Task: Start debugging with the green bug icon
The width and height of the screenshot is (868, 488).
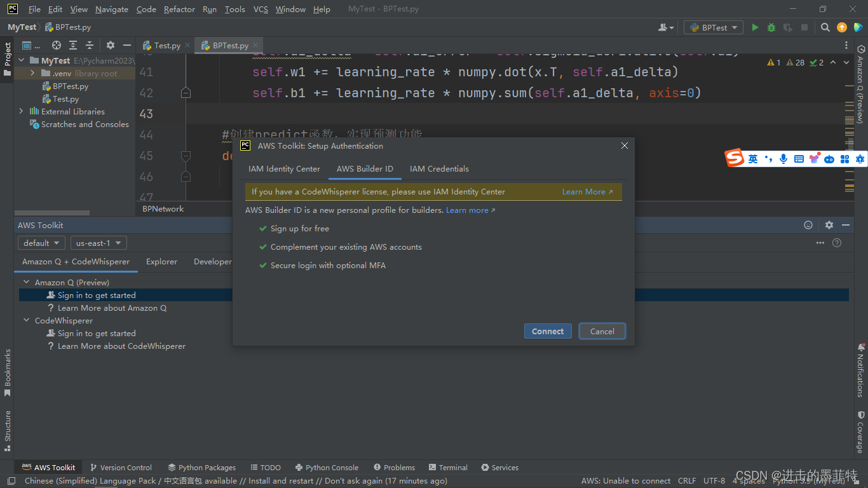Action: point(771,27)
